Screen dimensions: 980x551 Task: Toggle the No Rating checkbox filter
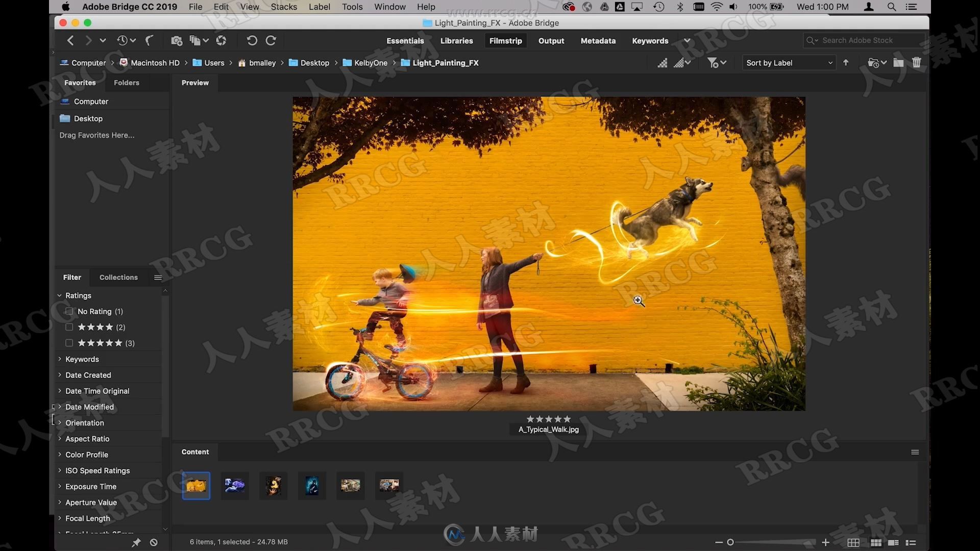point(69,311)
